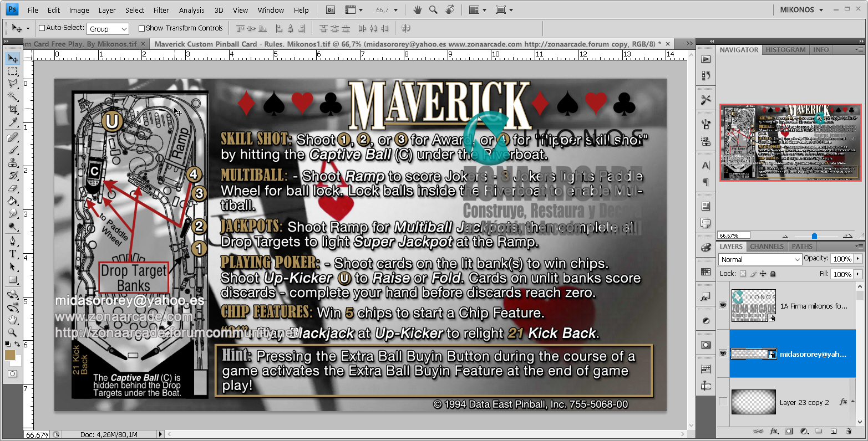
Task: Select the Rectangle shape tool
Action: coord(13,279)
